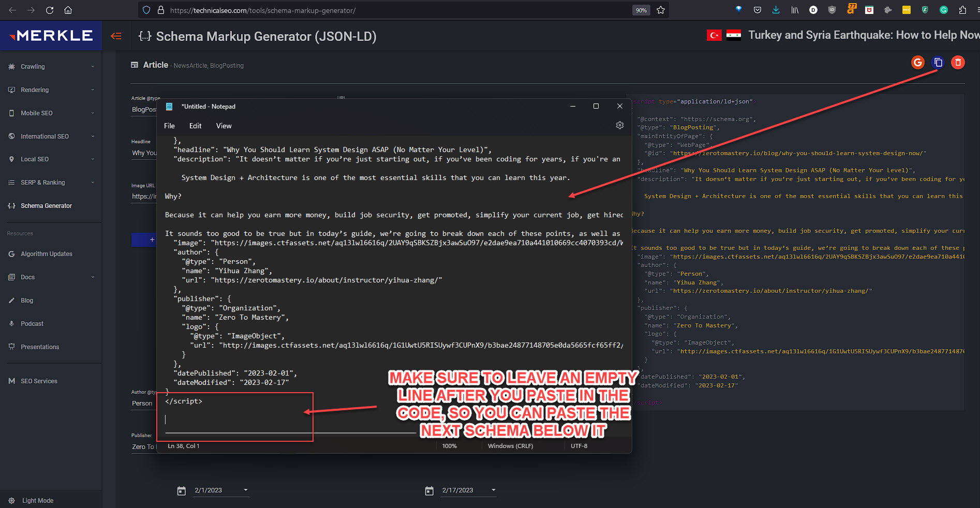
Task: Open the published date calendar icon
Action: pos(181,490)
